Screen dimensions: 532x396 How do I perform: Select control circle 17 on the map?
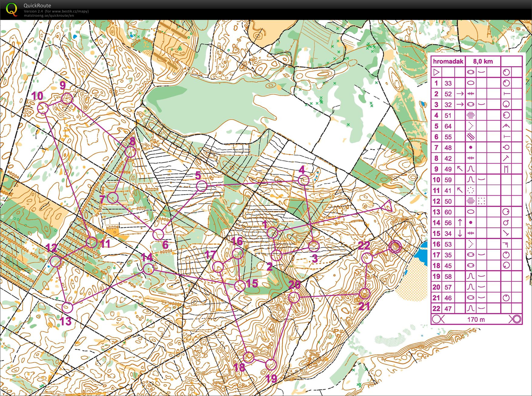[218, 267]
